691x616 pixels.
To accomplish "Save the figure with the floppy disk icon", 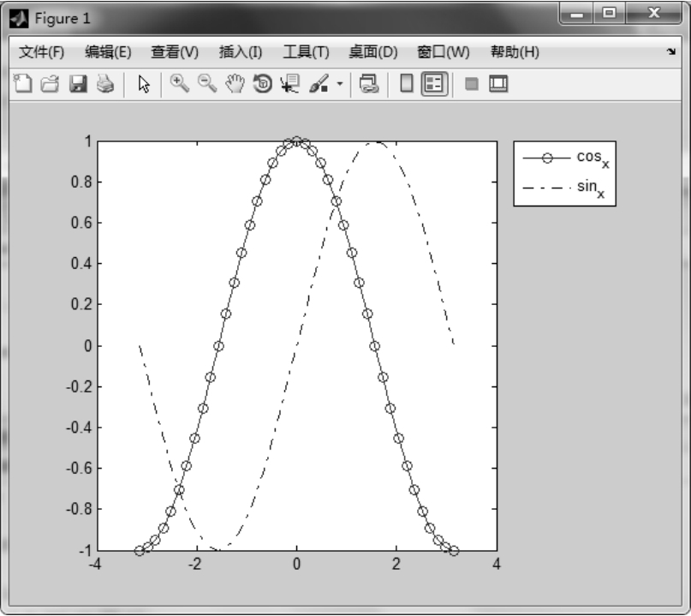I will [78, 84].
